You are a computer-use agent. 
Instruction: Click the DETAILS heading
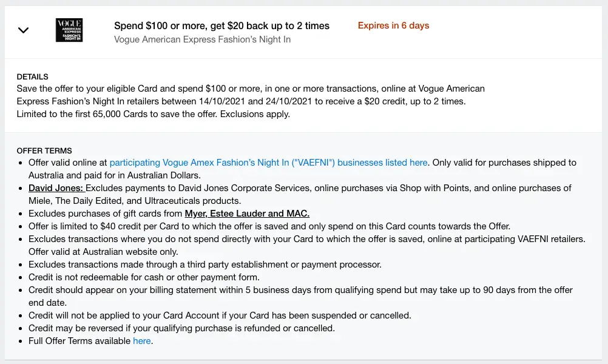point(33,77)
